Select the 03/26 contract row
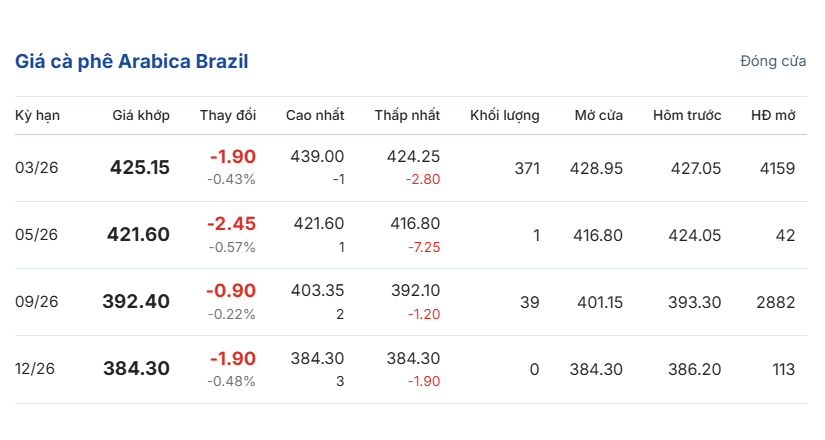Screen dimensions: 825x440 37,168
